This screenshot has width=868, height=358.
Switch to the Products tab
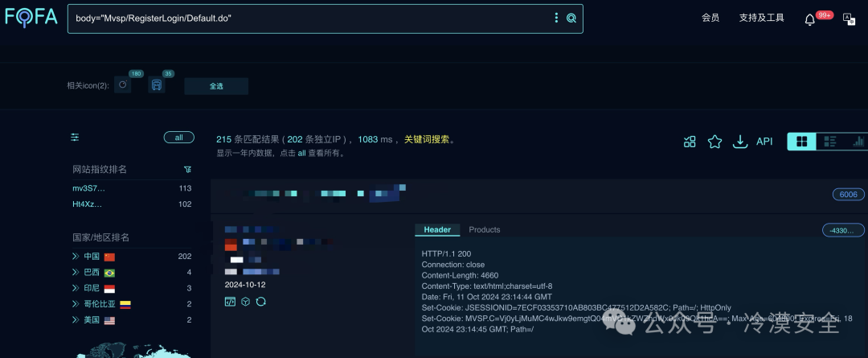(485, 229)
